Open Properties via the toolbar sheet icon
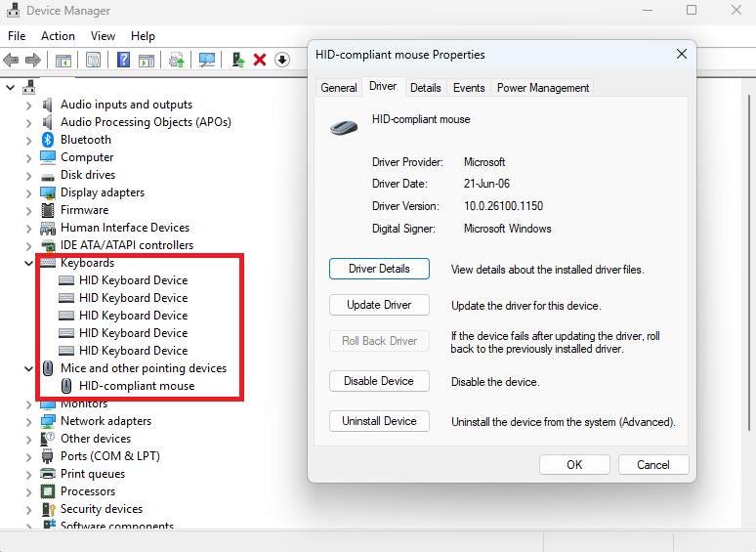 point(93,61)
